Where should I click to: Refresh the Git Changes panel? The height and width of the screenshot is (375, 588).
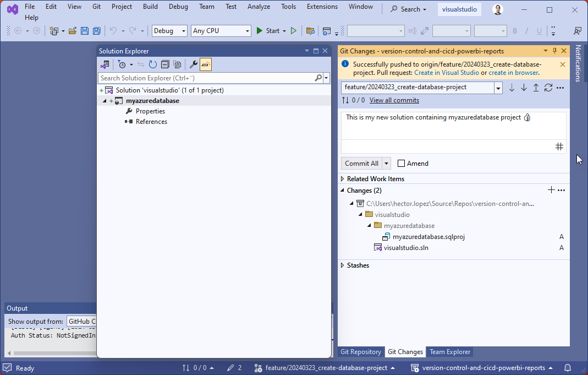548,88
